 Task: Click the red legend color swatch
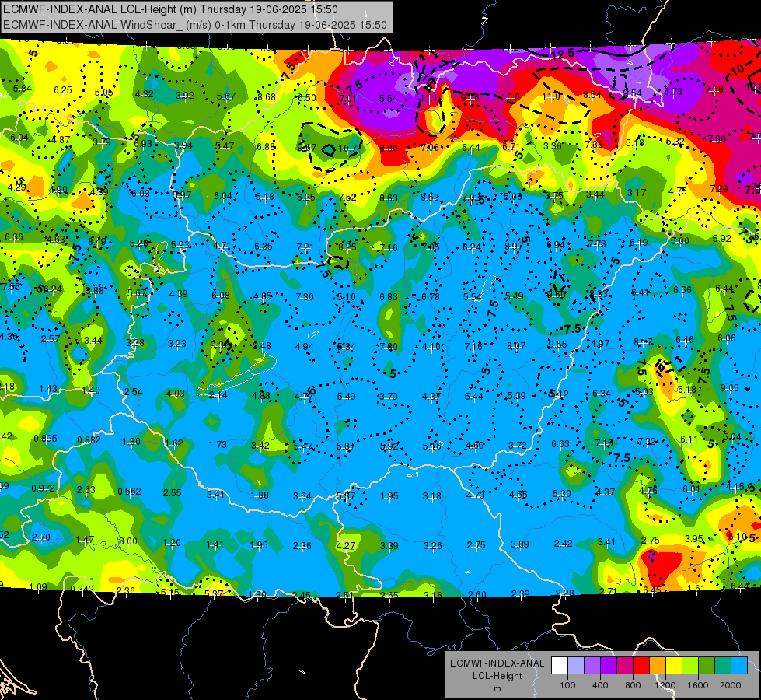click(641, 666)
